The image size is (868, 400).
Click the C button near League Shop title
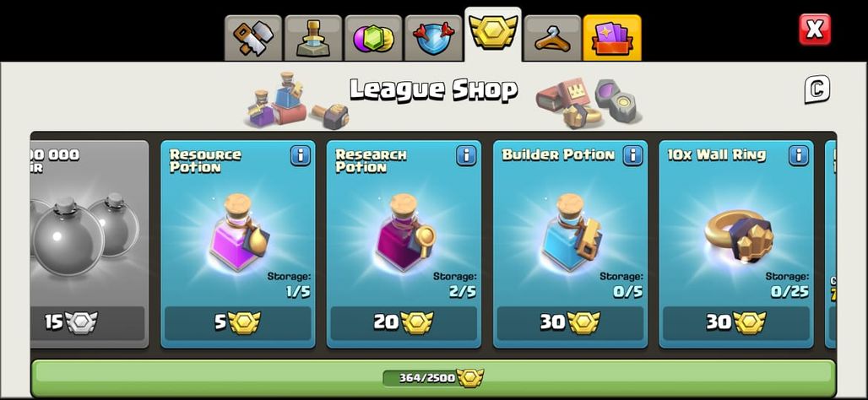(x=817, y=89)
